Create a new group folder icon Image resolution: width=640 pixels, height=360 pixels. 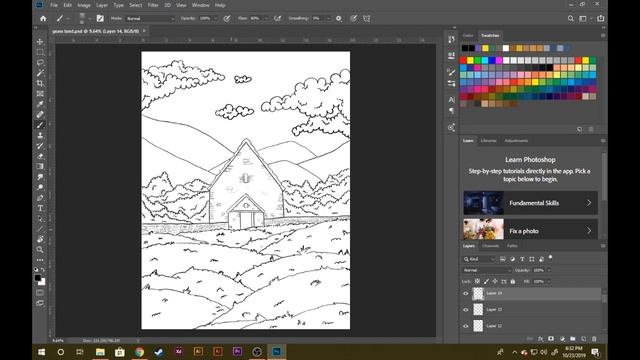point(573,339)
